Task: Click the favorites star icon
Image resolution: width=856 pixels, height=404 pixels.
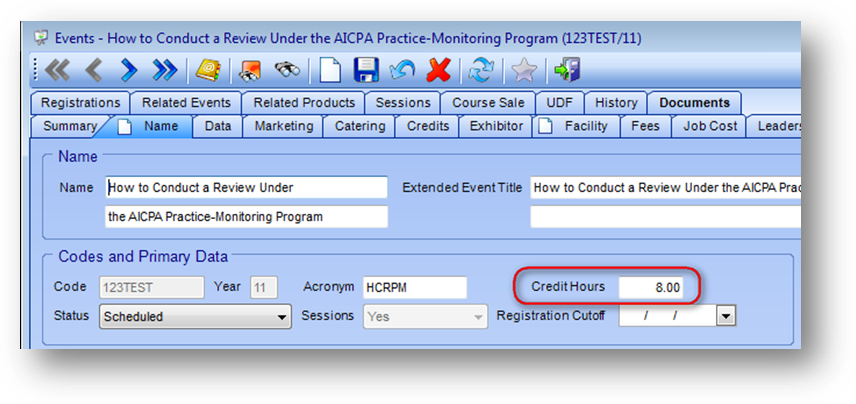Action: click(524, 71)
